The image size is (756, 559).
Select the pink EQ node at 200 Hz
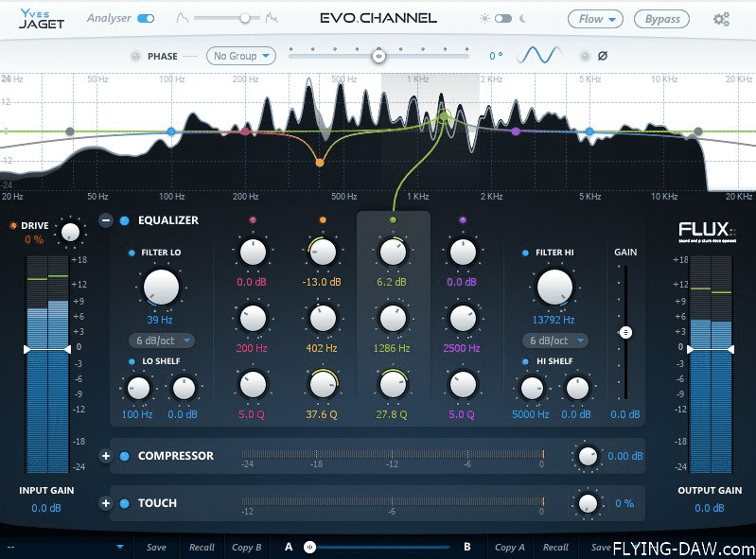[x=245, y=131]
